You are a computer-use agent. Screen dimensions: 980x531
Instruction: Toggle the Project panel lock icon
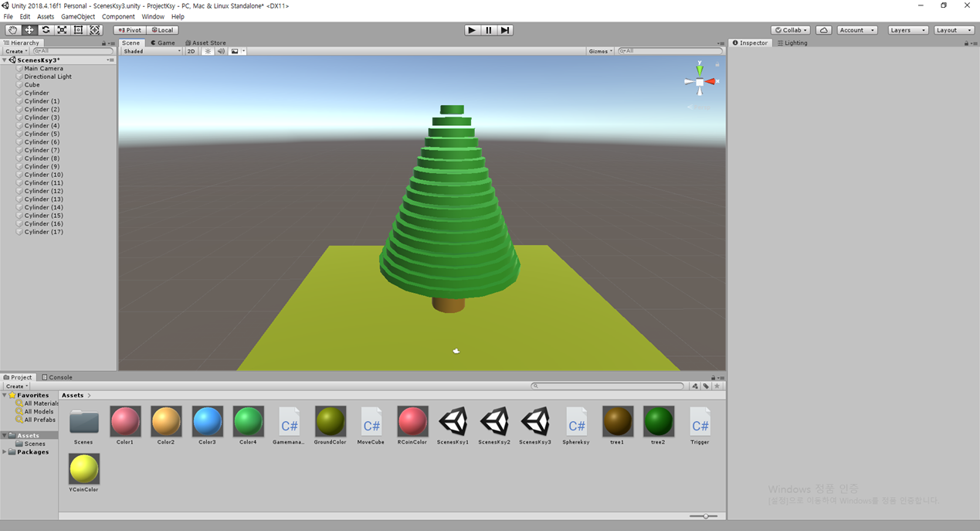click(x=714, y=378)
